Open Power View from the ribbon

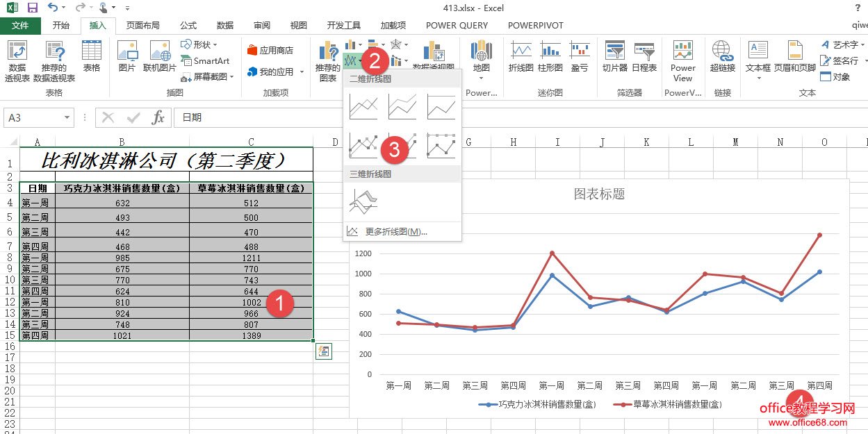(x=682, y=57)
